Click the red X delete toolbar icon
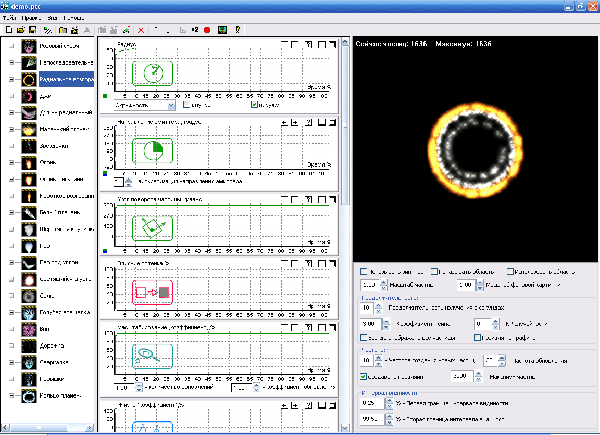 click(x=141, y=30)
